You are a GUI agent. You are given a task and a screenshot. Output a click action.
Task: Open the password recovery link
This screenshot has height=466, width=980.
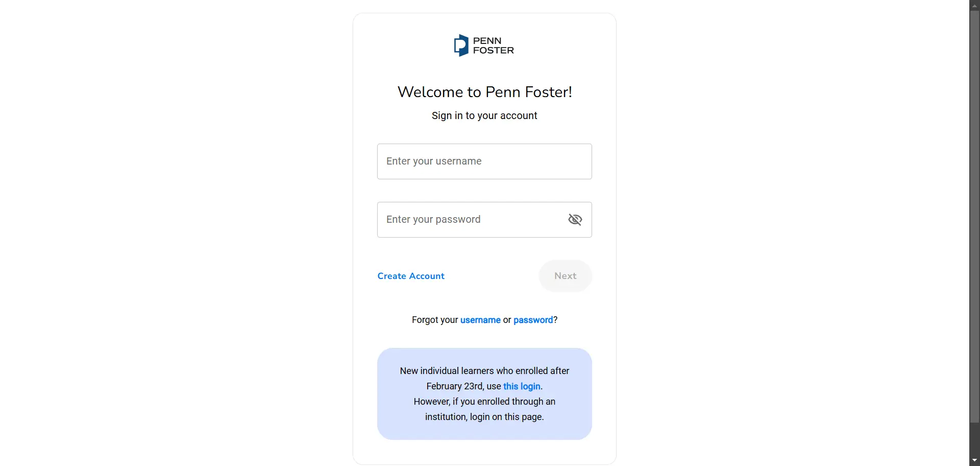(x=533, y=319)
